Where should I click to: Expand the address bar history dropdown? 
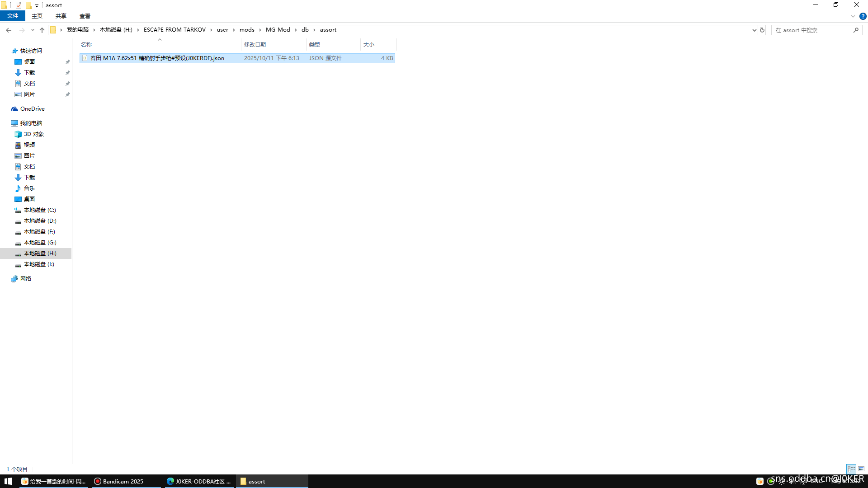tap(754, 30)
